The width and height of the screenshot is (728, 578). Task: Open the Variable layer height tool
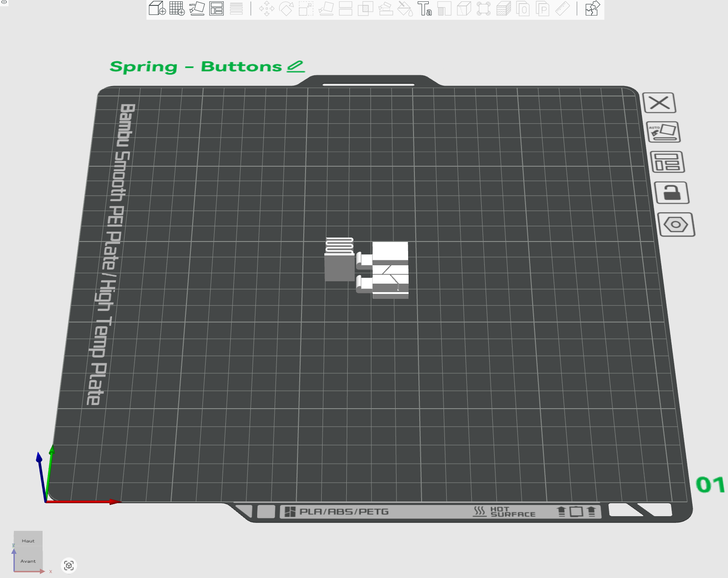pyautogui.click(x=236, y=9)
